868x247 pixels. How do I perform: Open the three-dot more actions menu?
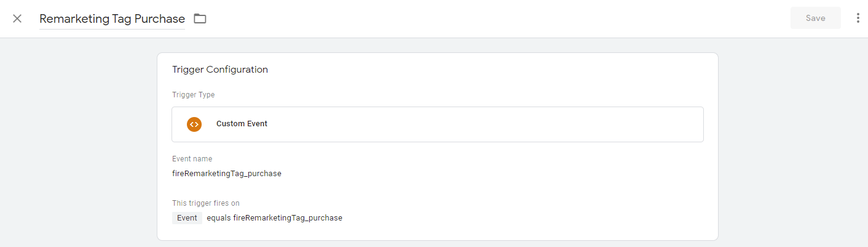click(858, 18)
